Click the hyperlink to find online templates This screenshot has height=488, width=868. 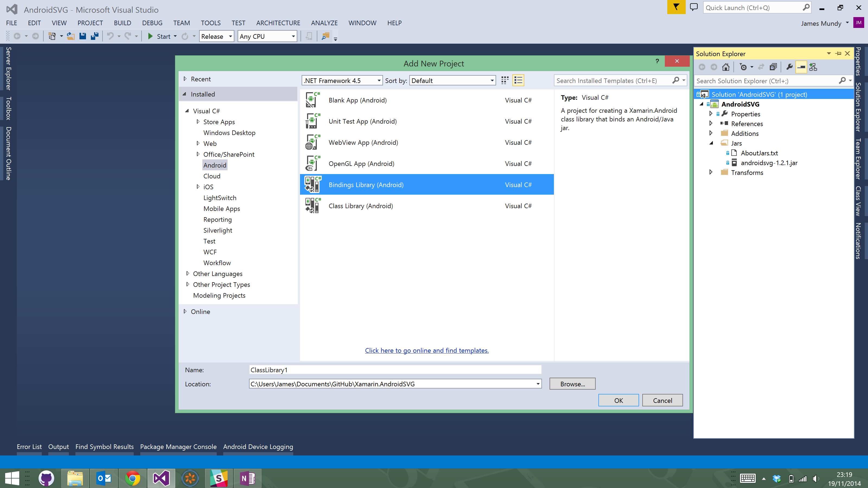tap(427, 350)
